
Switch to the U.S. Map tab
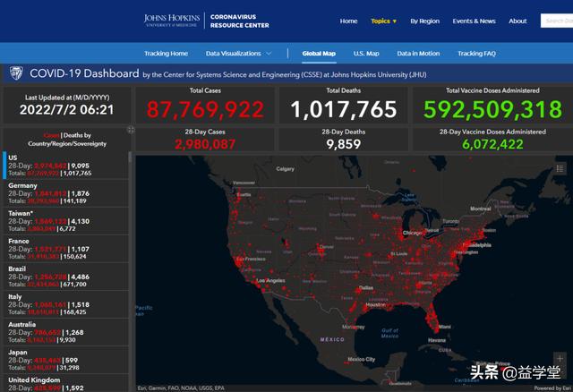(366, 54)
